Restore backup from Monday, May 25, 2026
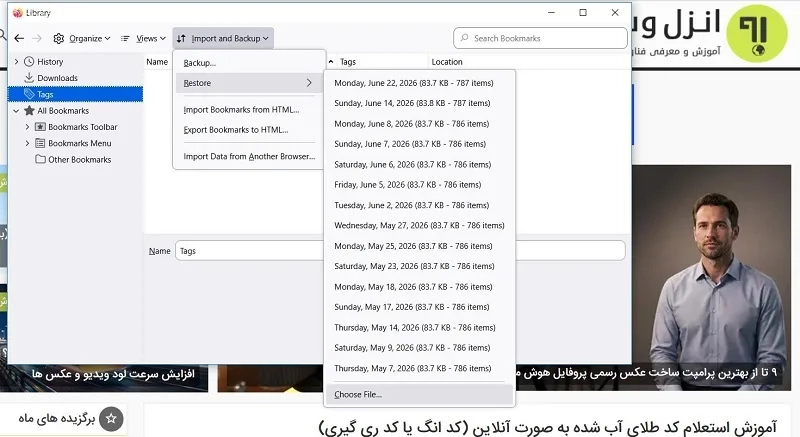800x437 pixels. (x=419, y=246)
